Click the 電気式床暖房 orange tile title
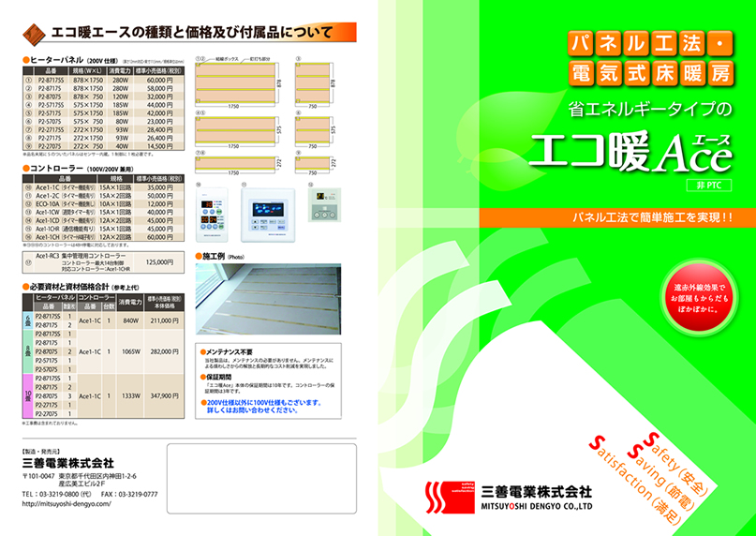The height and width of the screenshot is (536, 756). point(650,74)
